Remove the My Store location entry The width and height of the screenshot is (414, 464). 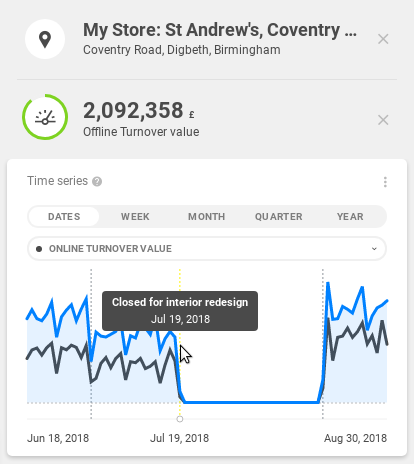[x=383, y=39]
